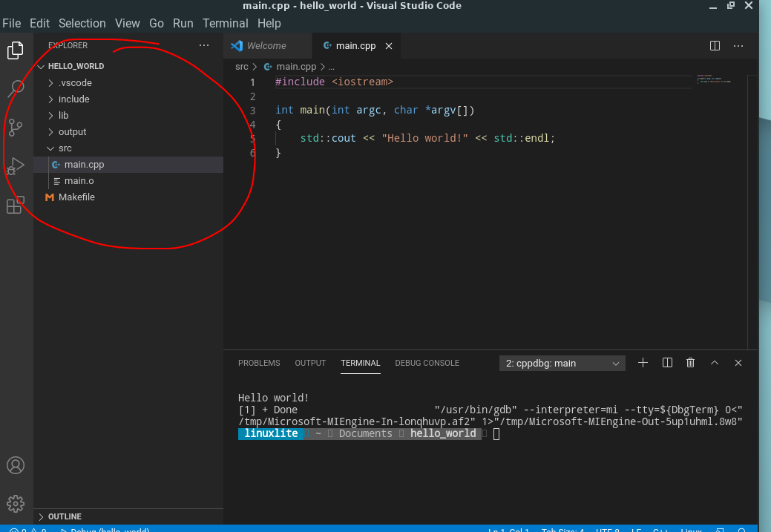Image resolution: width=771 pixels, height=532 pixels.
Task: Split the editor using the top-right icon
Action: pyautogui.click(x=715, y=45)
